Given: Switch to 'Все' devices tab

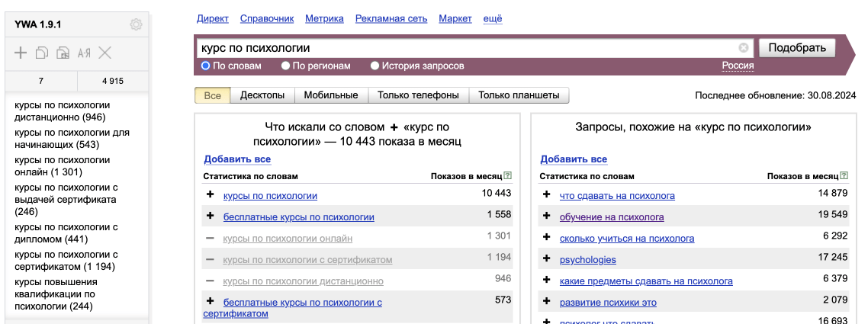Looking at the screenshot, I should 213,95.
